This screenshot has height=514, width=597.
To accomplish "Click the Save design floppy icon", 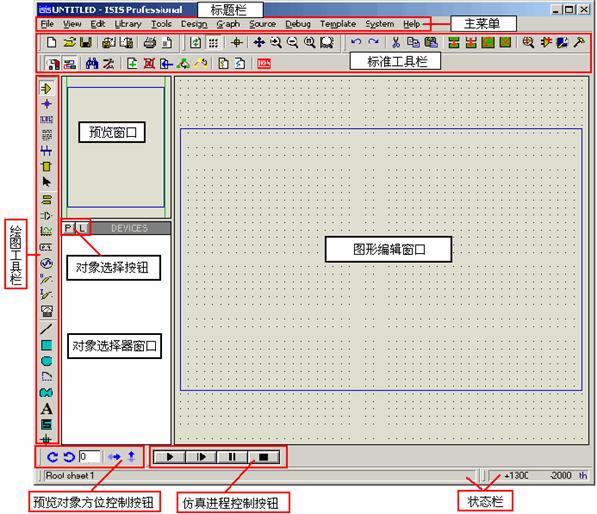I will pyautogui.click(x=86, y=43).
